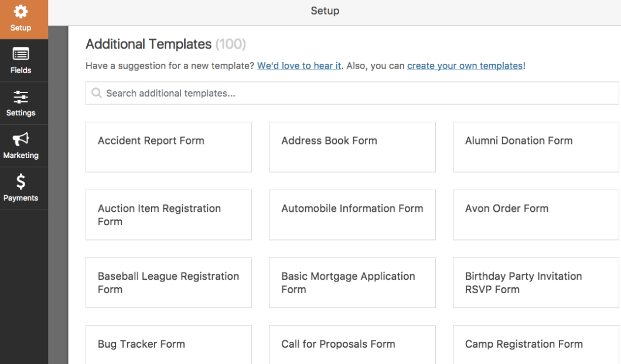Select Baseball League Registration Form template
The width and height of the screenshot is (621, 364).
click(169, 283)
